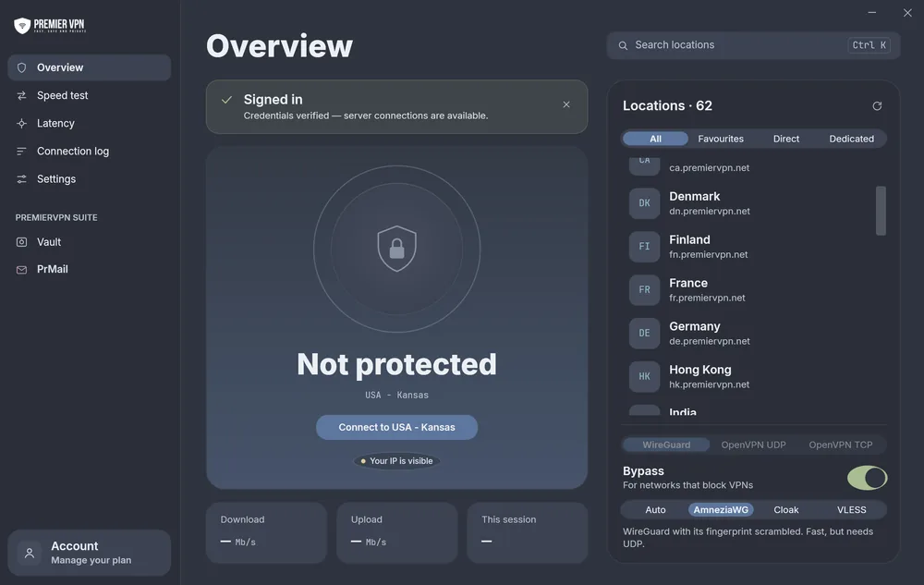Open the Connection log

[90, 151]
